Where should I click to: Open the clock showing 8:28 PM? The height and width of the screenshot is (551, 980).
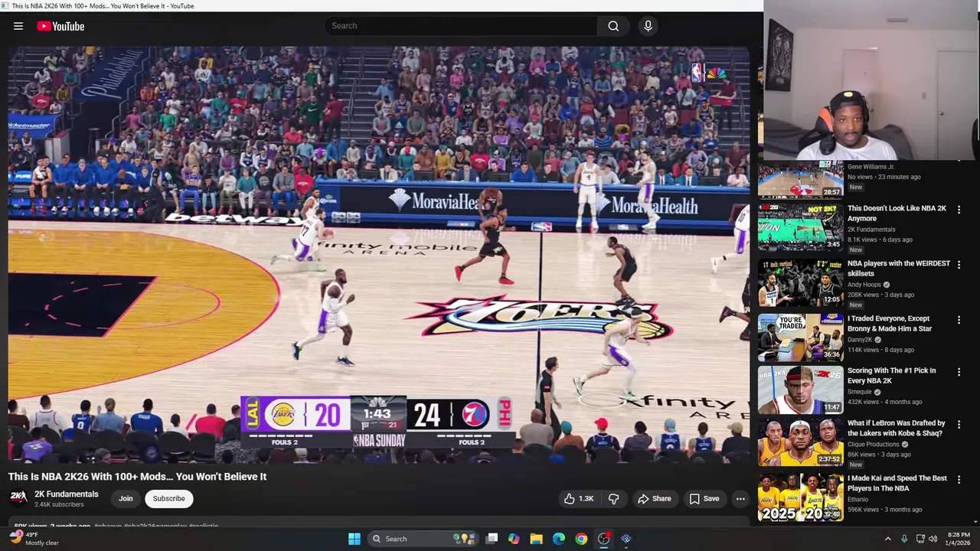click(959, 539)
